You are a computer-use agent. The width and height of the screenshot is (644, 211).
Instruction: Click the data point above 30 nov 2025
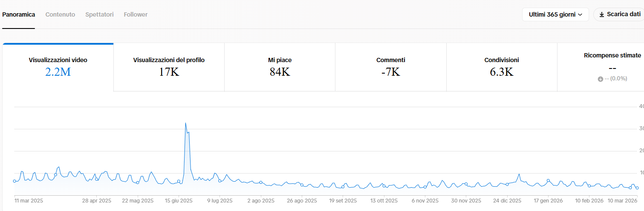[x=466, y=184]
